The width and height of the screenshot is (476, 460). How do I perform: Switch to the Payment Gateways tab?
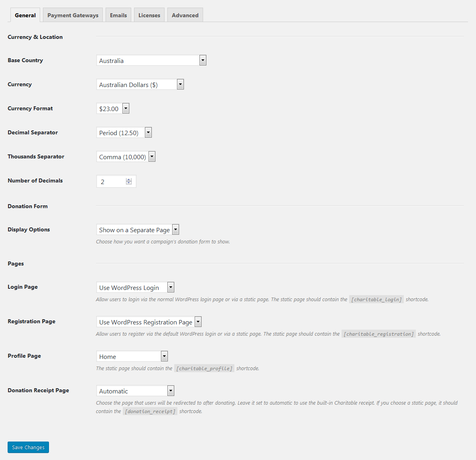pos(73,15)
